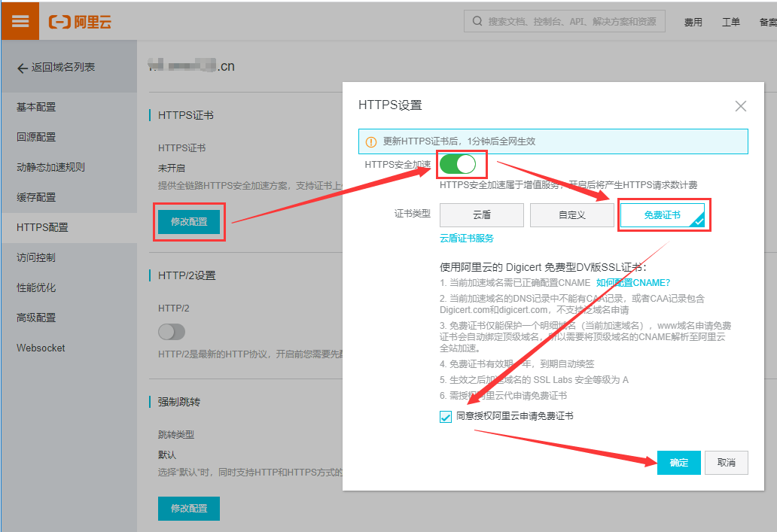
Task: Click the 默认 redirect type value
Action: 167,454
